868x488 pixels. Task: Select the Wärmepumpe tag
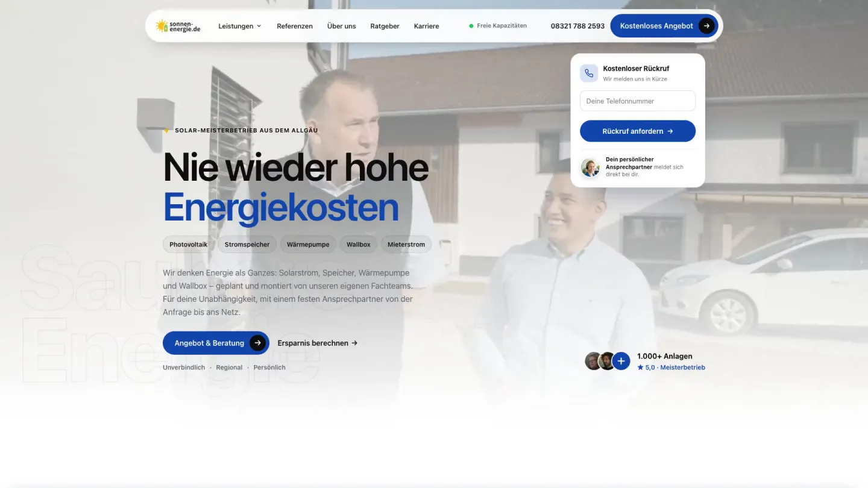pyautogui.click(x=308, y=244)
